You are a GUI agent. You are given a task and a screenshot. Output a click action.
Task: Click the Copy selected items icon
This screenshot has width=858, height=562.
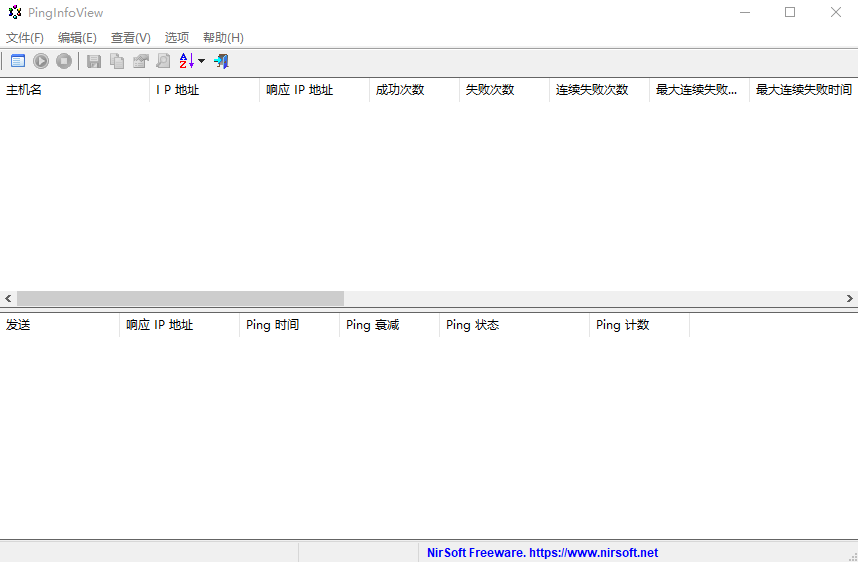click(x=117, y=61)
